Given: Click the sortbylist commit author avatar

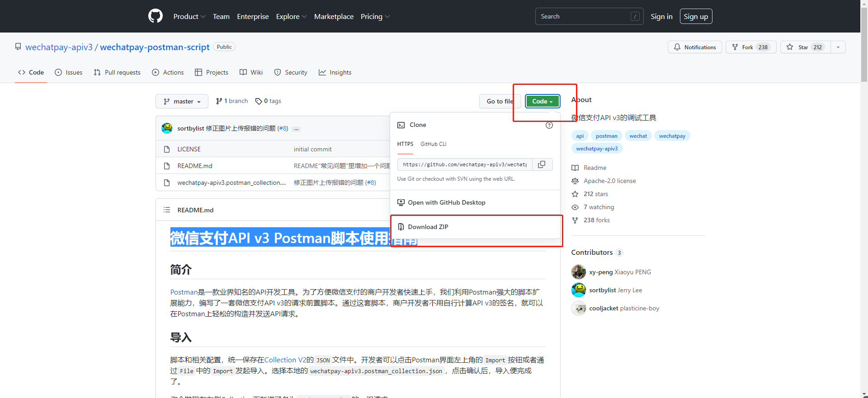Looking at the screenshot, I should click(x=167, y=128).
